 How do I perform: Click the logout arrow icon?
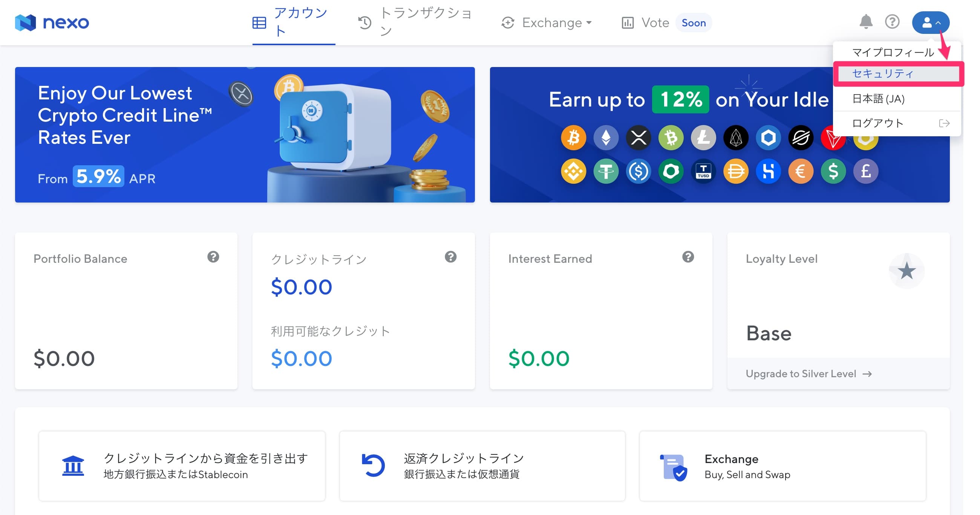(944, 123)
